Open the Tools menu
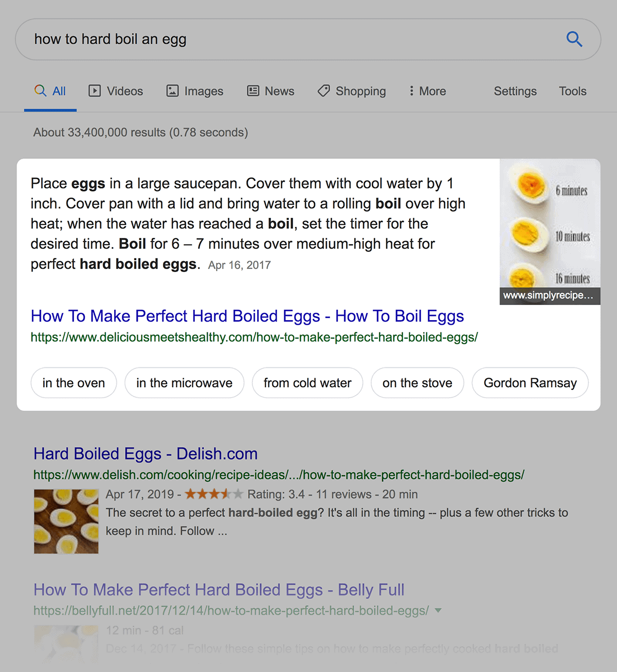Screen dimensions: 617x672 [573, 91]
